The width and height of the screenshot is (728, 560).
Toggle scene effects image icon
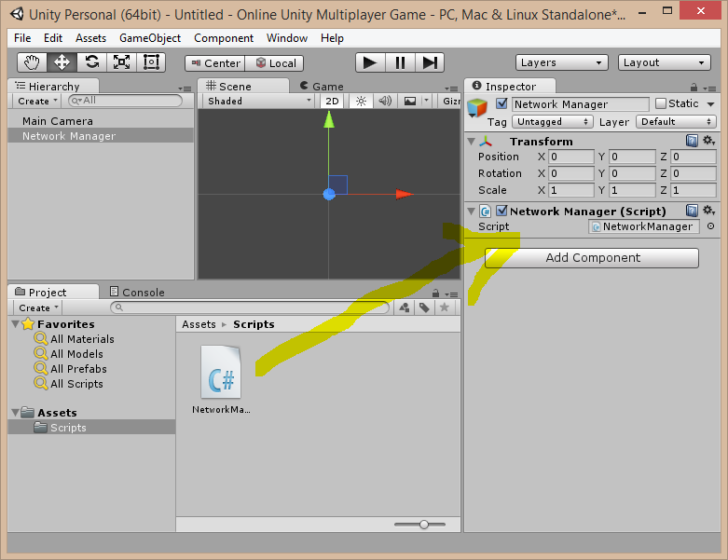410,102
